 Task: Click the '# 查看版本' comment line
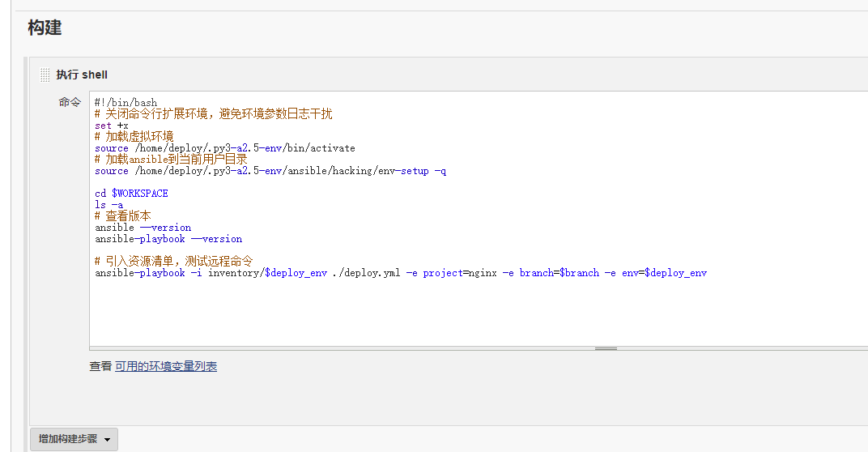tap(122, 216)
